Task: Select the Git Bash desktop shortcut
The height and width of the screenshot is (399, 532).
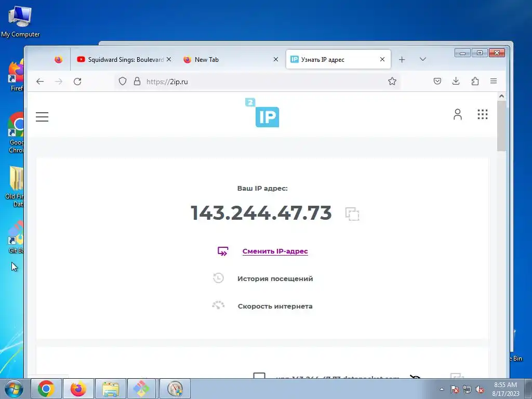Action: (x=16, y=237)
